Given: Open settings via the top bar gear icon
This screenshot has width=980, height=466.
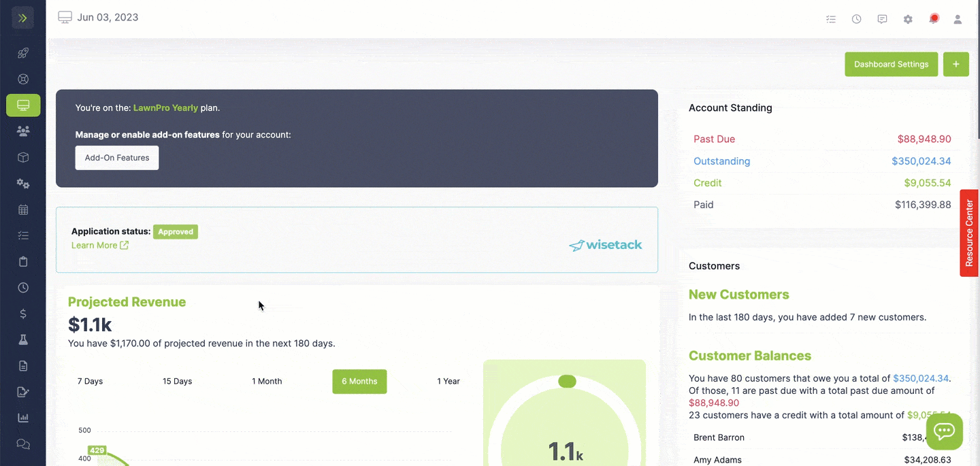Looking at the screenshot, I should [x=908, y=19].
